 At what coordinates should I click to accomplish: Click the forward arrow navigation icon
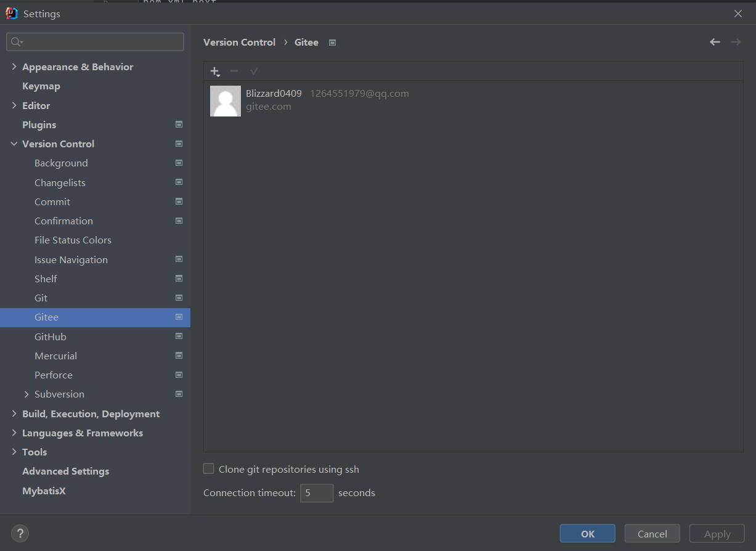coord(736,42)
